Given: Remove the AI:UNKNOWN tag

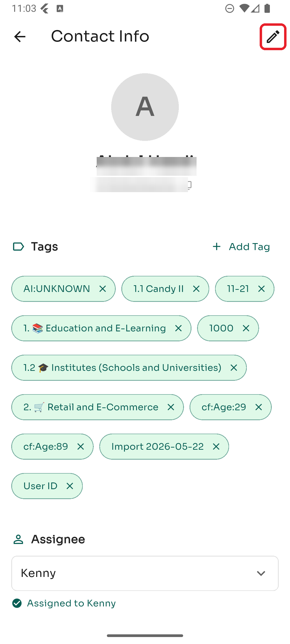Looking at the screenshot, I should (103, 289).
